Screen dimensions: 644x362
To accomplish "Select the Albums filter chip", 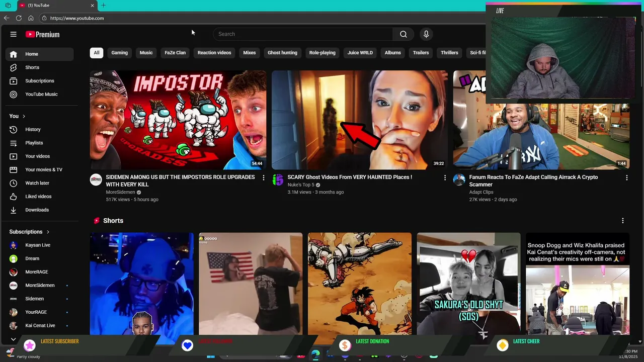I will pyautogui.click(x=393, y=53).
